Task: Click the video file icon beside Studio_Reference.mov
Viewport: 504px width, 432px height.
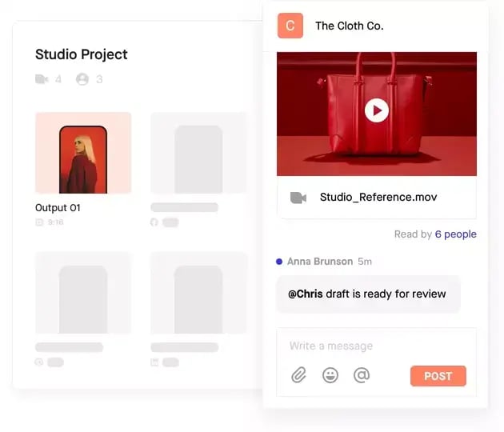Action: (298, 198)
